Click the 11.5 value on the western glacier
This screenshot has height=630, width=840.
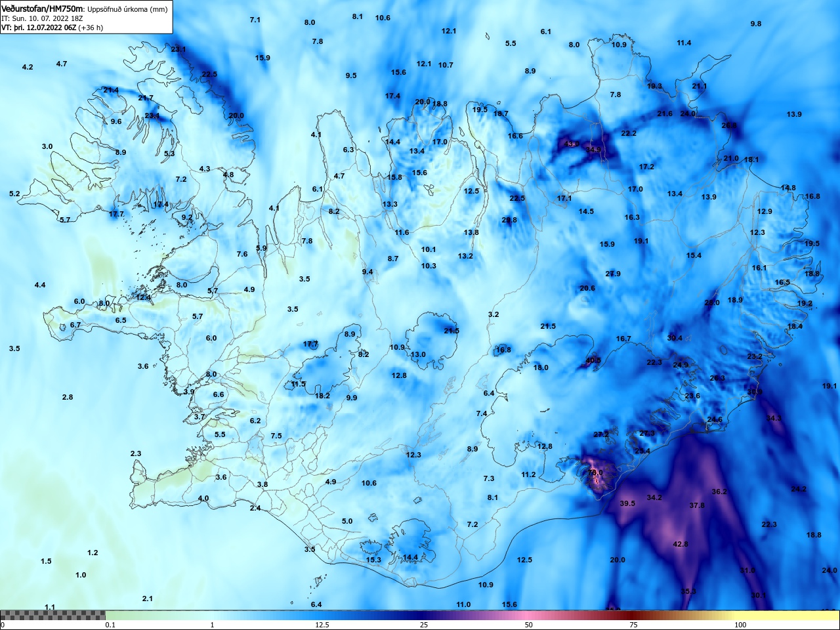click(299, 384)
